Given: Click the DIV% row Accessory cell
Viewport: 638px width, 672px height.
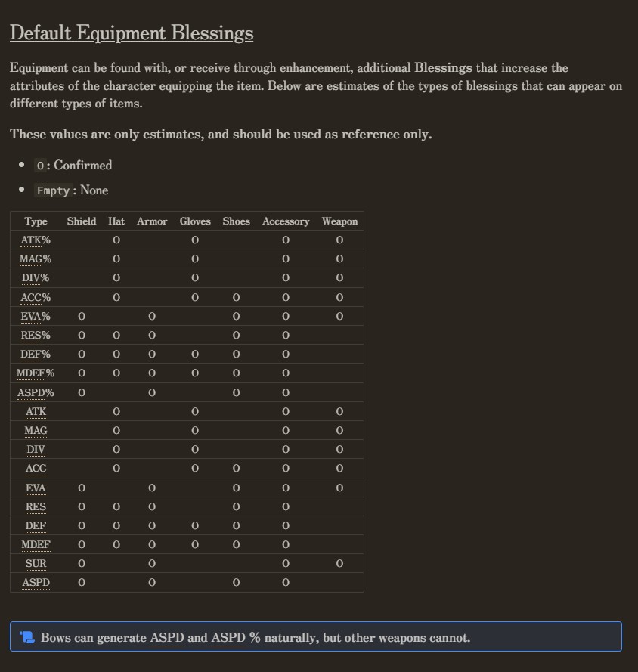Looking at the screenshot, I should [x=286, y=277].
